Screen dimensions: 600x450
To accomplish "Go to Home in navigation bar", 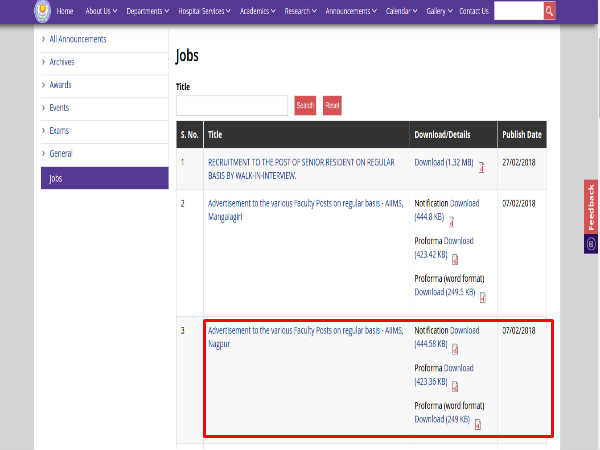I will pos(65,11).
